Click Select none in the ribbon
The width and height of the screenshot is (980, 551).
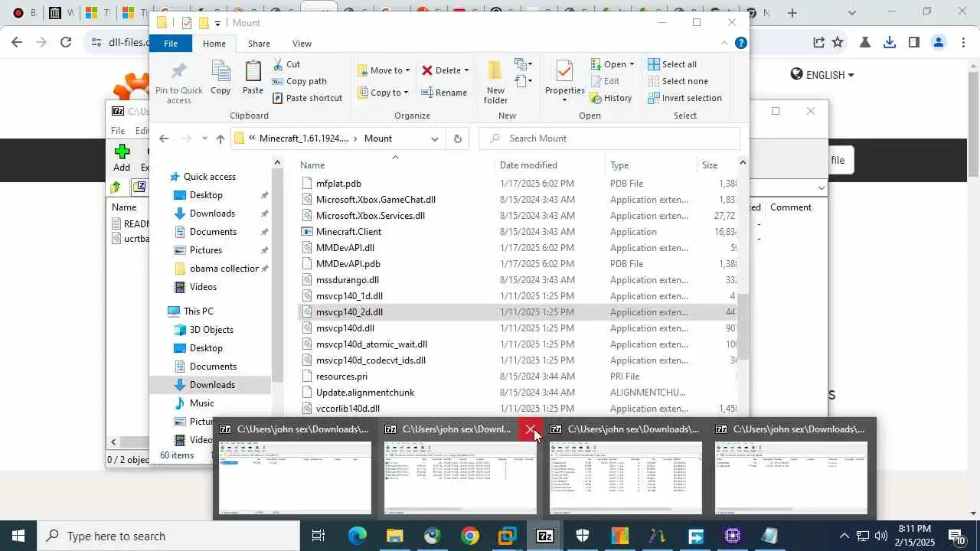pyautogui.click(x=678, y=81)
